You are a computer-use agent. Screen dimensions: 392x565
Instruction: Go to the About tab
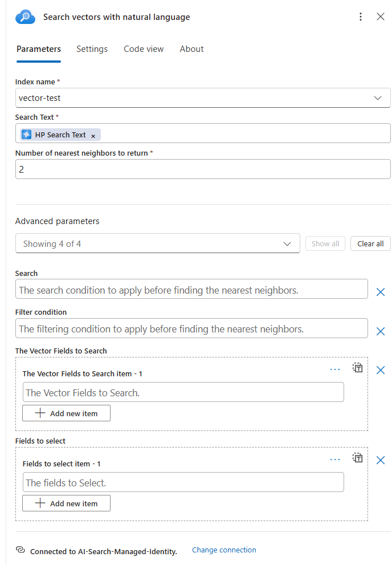[x=191, y=49]
